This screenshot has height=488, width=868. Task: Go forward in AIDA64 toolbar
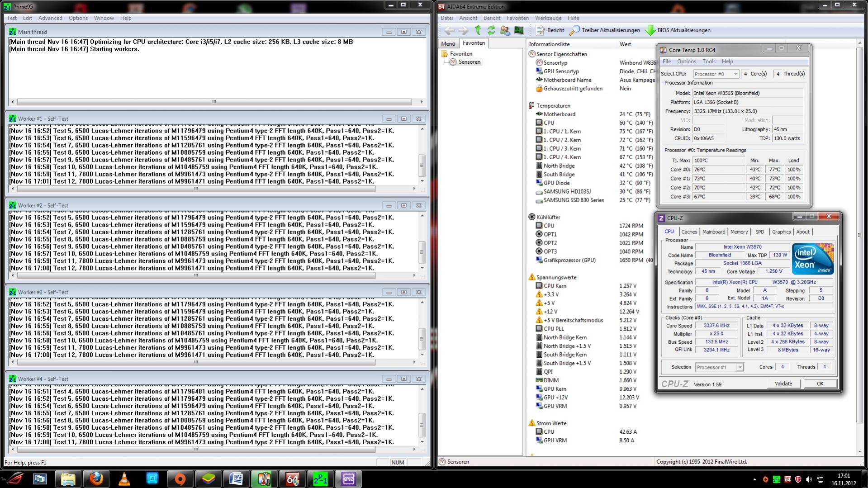[x=463, y=30]
